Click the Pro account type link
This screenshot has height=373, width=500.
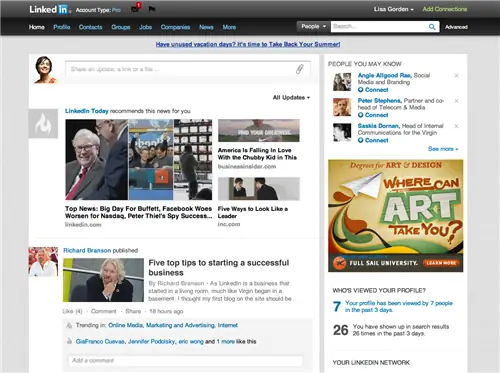[116, 10]
